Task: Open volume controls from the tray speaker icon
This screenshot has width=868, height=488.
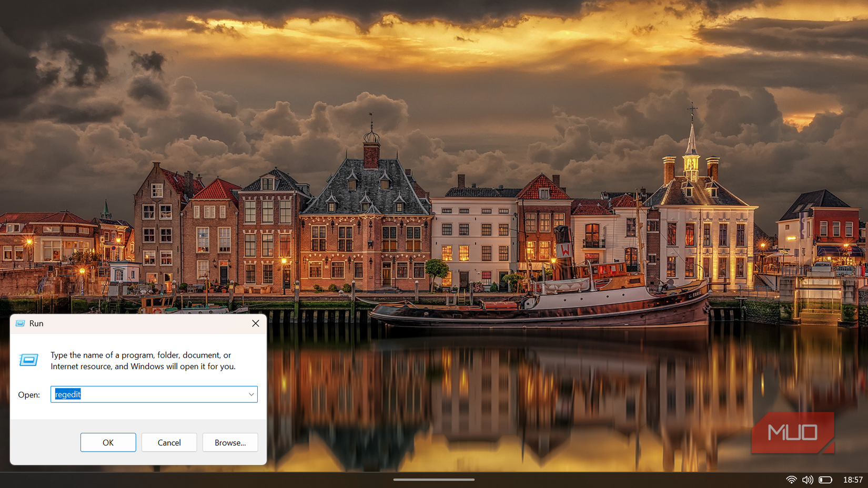Action: [808, 479]
